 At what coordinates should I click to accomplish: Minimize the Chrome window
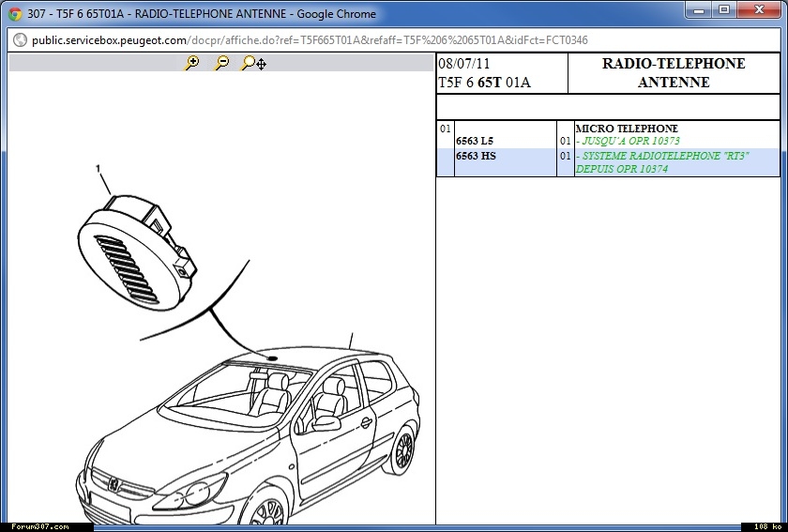coord(699,9)
